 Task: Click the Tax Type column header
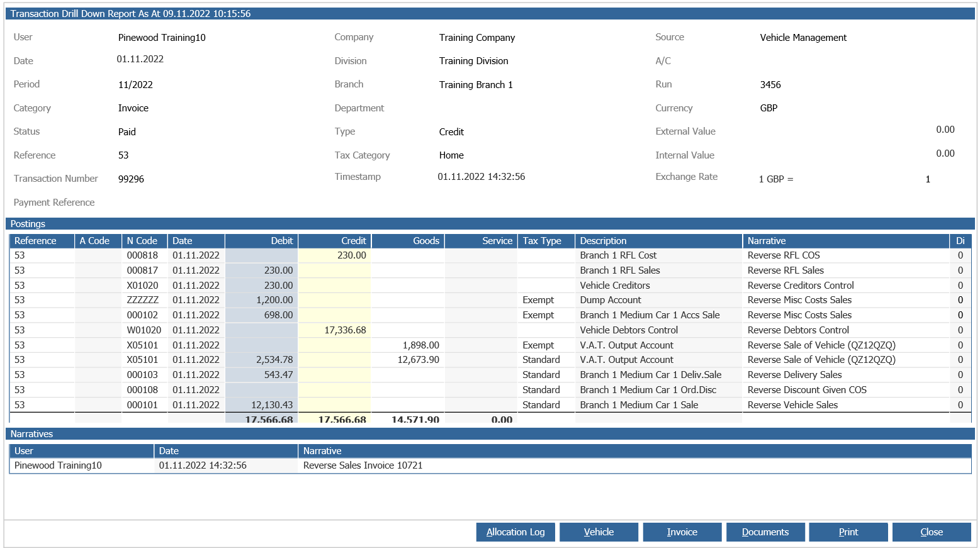[546, 241]
